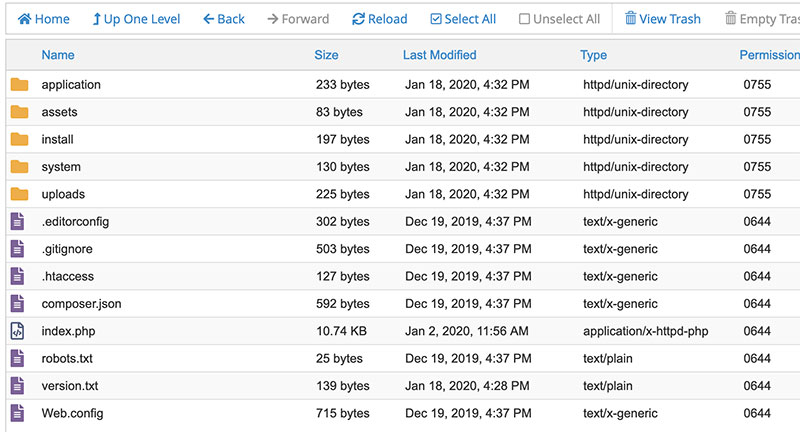Select the assets folder name
The height and width of the screenshot is (432, 800).
point(59,112)
